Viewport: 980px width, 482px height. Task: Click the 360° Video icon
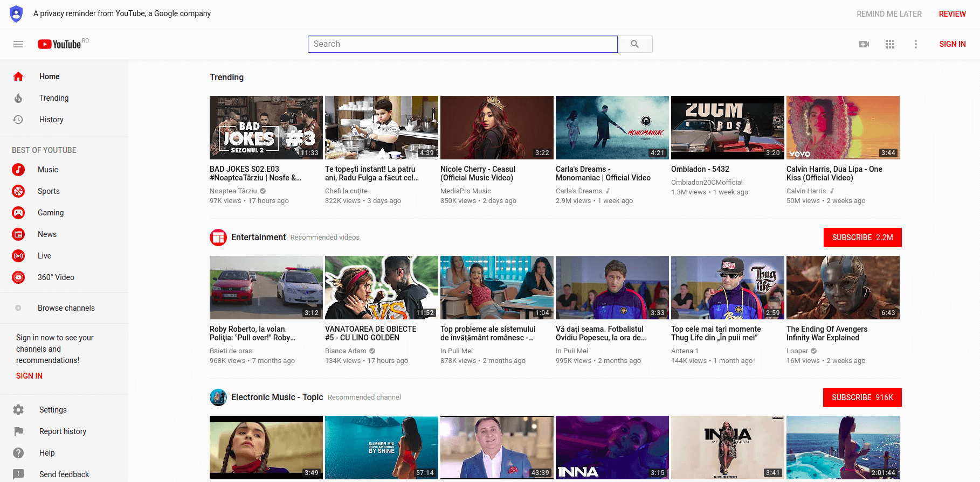18,277
